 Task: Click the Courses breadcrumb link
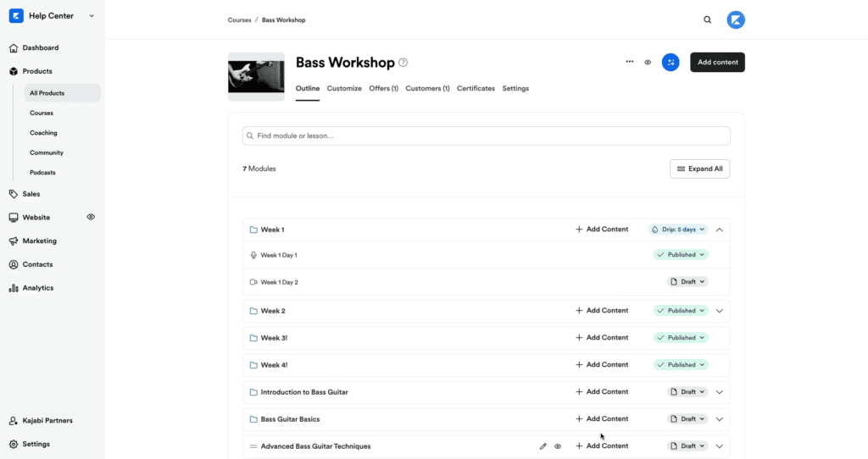pos(239,20)
